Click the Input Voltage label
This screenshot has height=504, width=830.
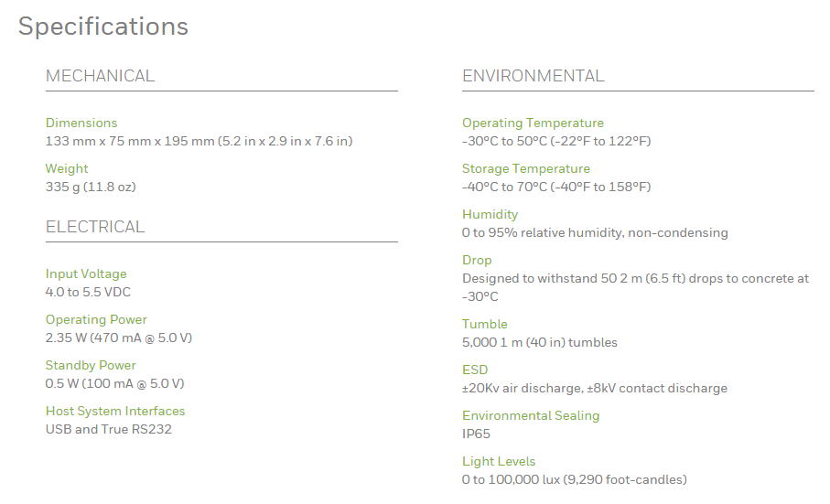[x=86, y=273]
